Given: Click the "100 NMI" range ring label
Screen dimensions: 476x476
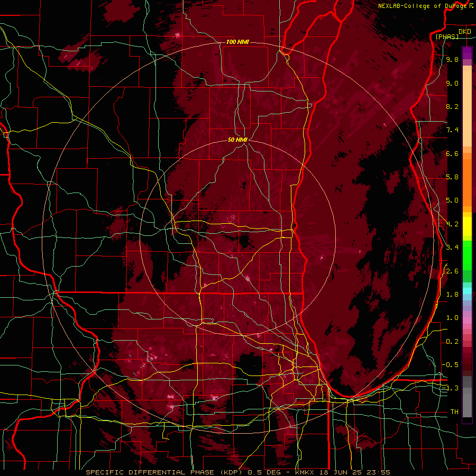Looking at the screenshot, I should click(237, 42).
